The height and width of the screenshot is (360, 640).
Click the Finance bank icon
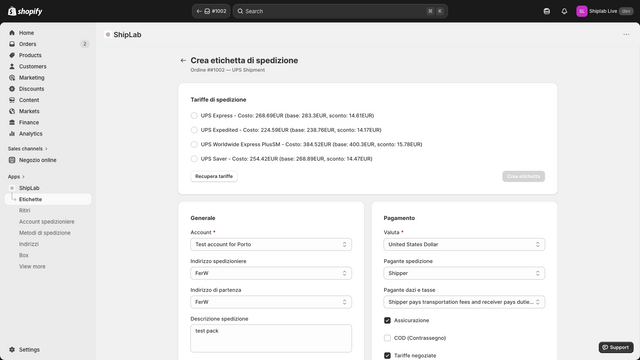point(12,122)
